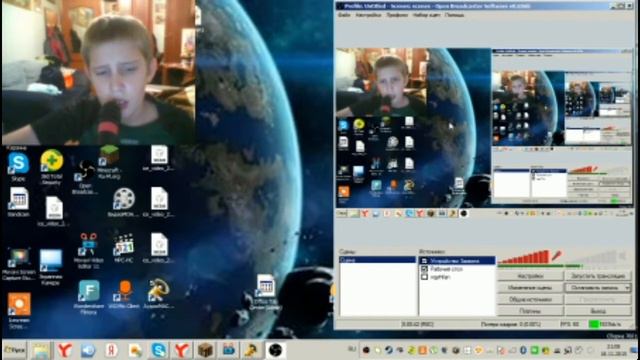Toggle the Устройство захвата source checkbox
This screenshot has width=640, height=360.
tap(424, 260)
